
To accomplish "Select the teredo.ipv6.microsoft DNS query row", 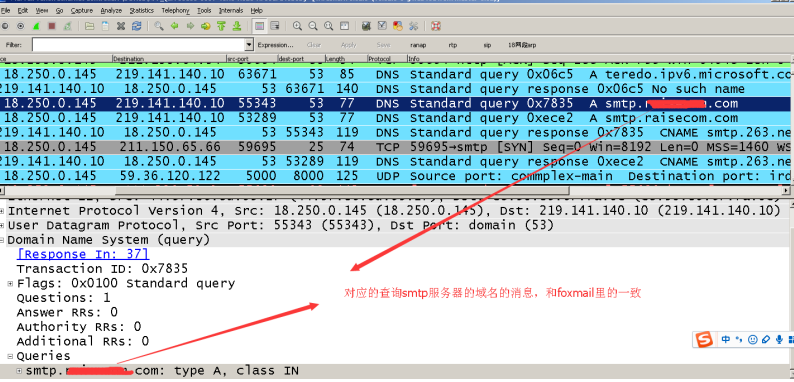I will tap(395, 74).
